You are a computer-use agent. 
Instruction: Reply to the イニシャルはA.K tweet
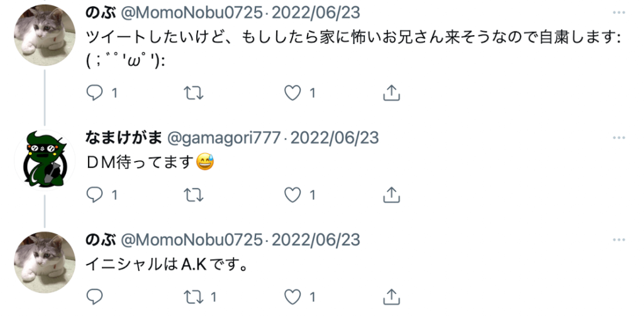(x=95, y=297)
